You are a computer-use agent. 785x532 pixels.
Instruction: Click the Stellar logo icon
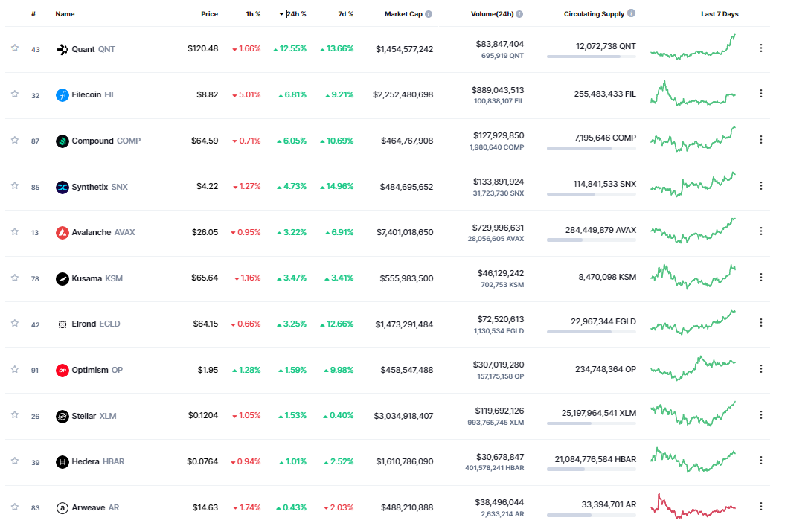pyautogui.click(x=62, y=417)
